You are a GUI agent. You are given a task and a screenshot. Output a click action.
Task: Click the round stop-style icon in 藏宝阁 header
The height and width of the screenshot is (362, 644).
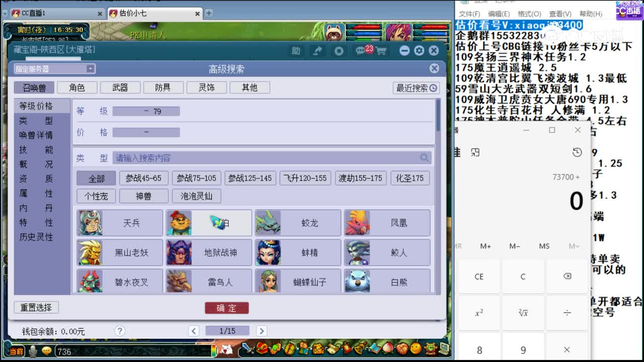coord(339,51)
